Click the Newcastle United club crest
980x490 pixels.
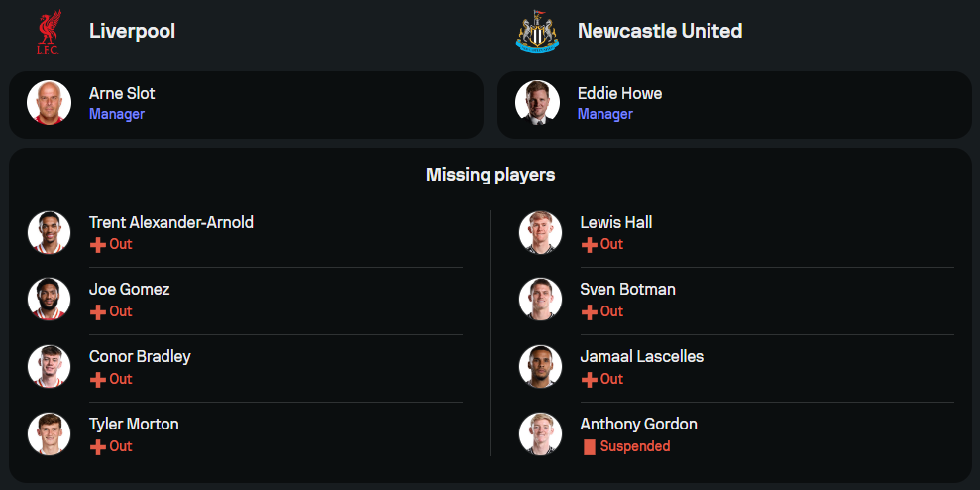[x=537, y=31]
